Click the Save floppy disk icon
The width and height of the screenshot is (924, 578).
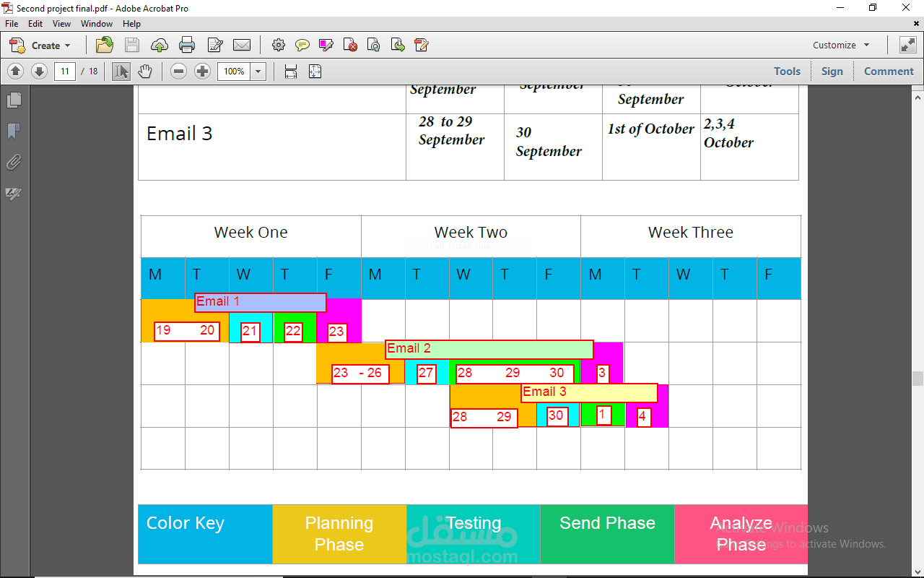(x=131, y=45)
